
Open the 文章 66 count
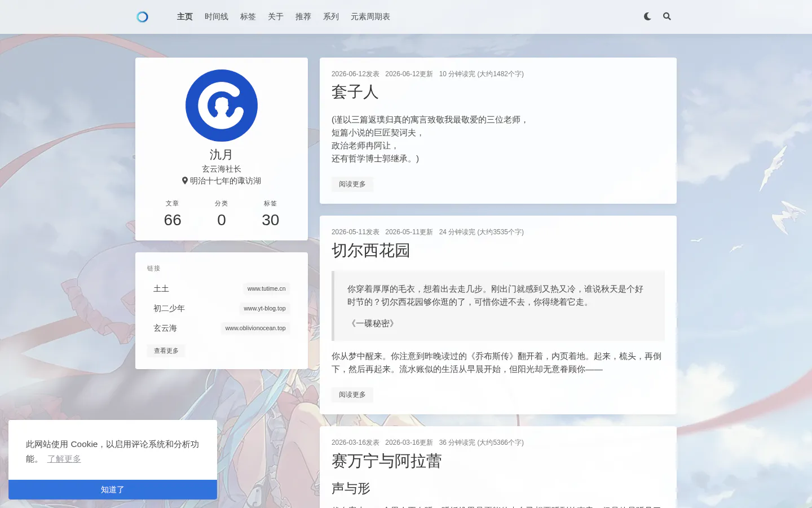(x=173, y=214)
